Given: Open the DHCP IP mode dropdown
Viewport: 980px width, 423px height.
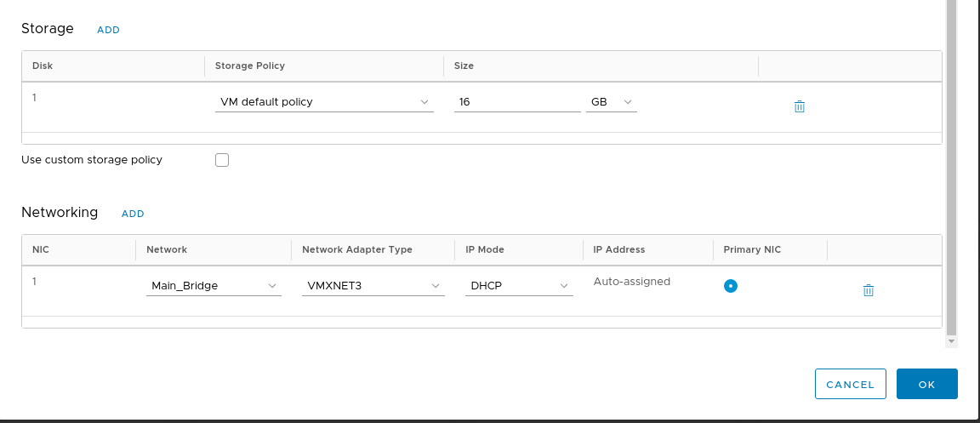Looking at the screenshot, I should point(519,286).
